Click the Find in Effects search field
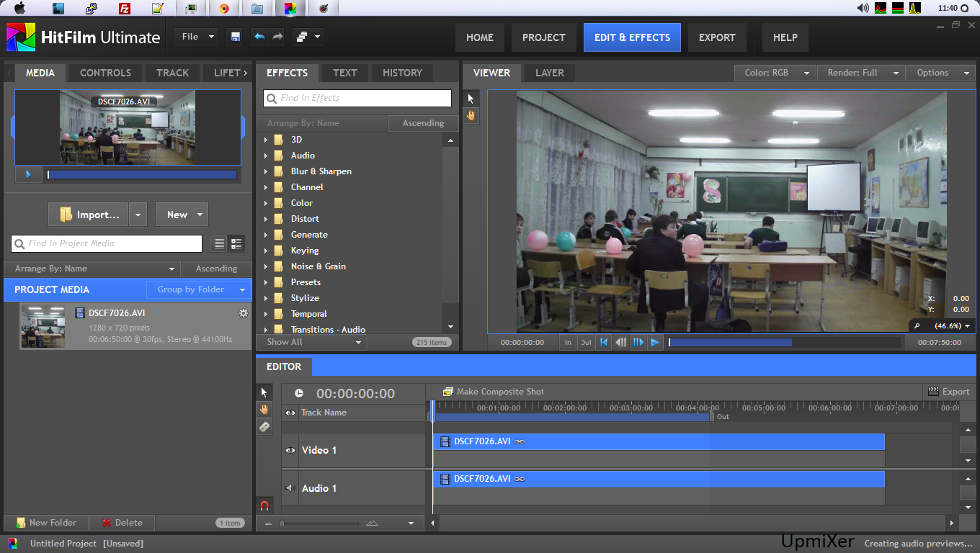Image resolution: width=980 pixels, height=553 pixels. [357, 98]
